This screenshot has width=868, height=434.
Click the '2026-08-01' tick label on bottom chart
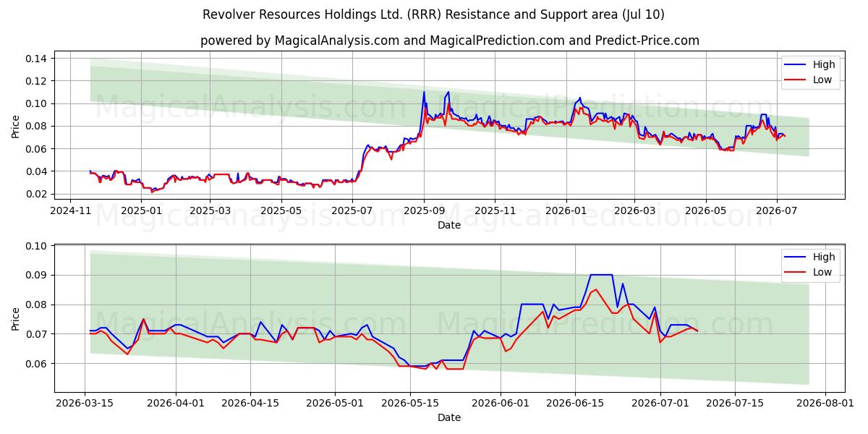tap(826, 403)
